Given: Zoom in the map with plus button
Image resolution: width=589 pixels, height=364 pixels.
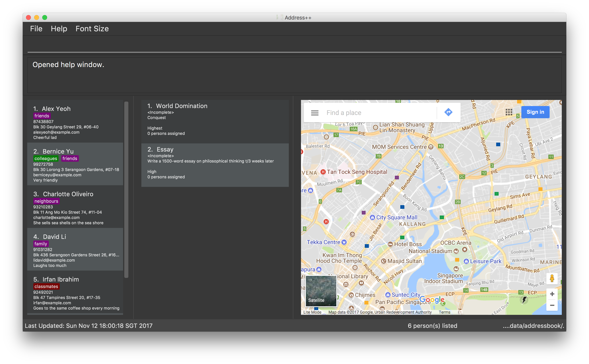Looking at the screenshot, I should click(552, 294).
